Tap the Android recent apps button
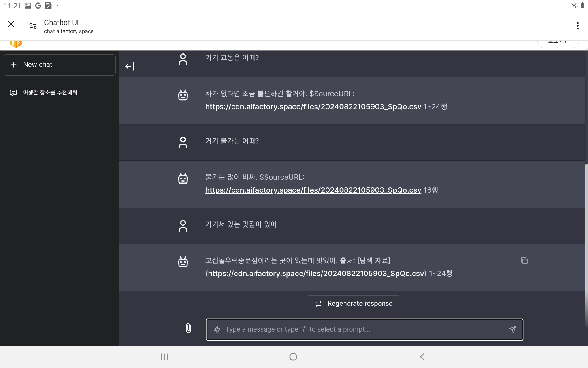Image resolution: width=588 pixels, height=368 pixels. pos(164,357)
